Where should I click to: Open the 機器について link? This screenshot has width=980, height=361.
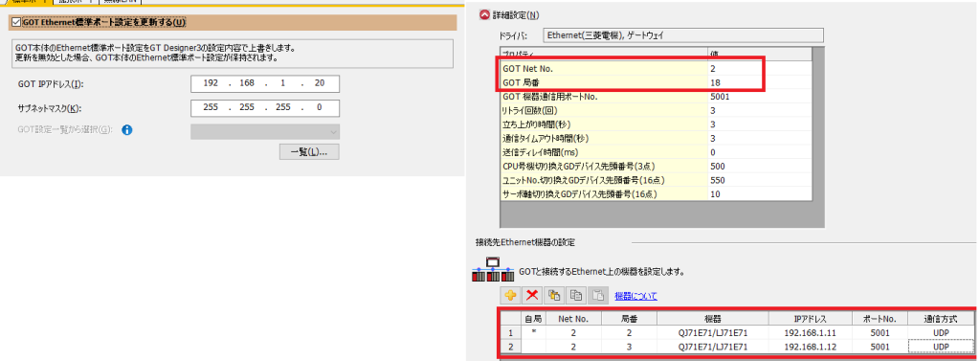tap(635, 296)
